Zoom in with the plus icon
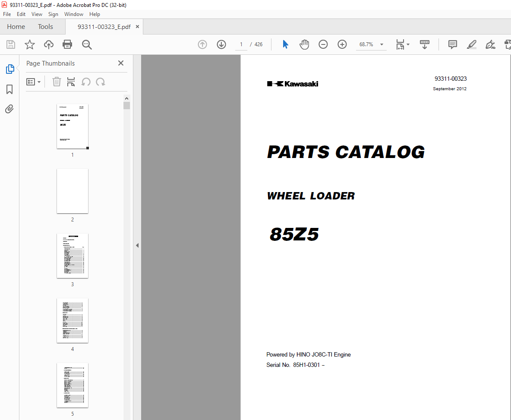 coord(342,44)
